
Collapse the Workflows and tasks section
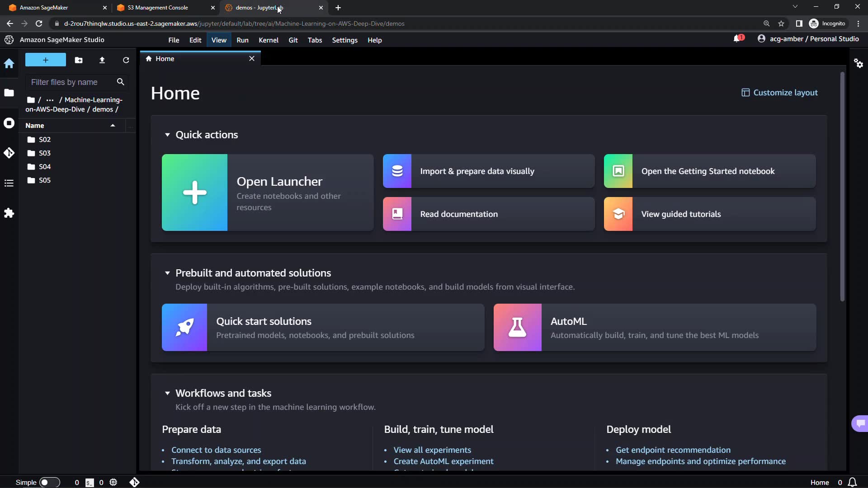(x=167, y=393)
